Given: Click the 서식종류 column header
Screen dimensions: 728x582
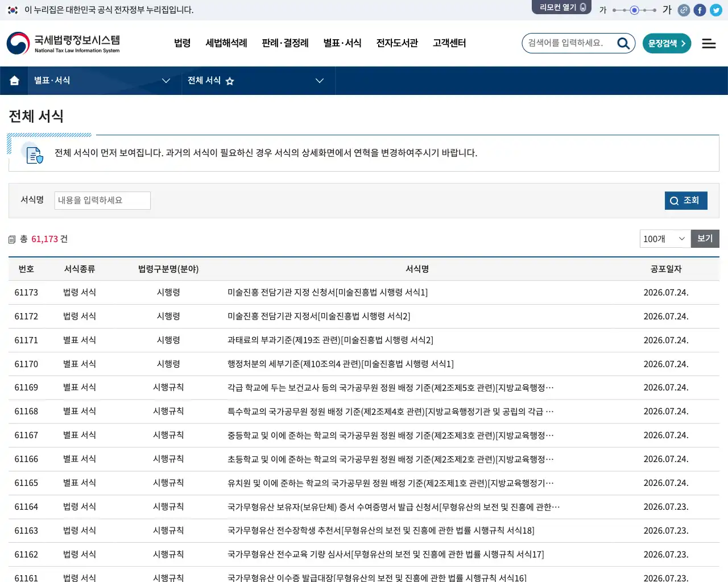Looking at the screenshot, I should click(x=80, y=269).
